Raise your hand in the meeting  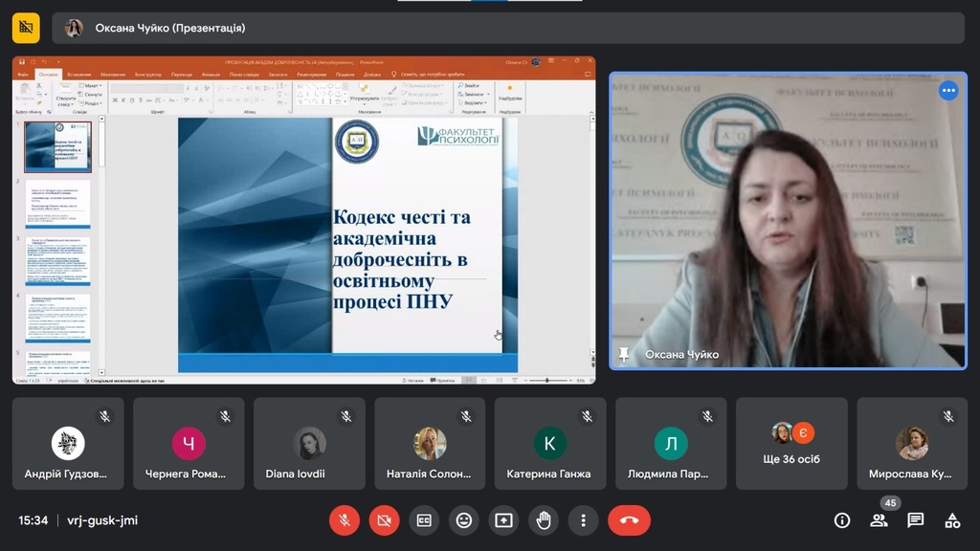544,520
